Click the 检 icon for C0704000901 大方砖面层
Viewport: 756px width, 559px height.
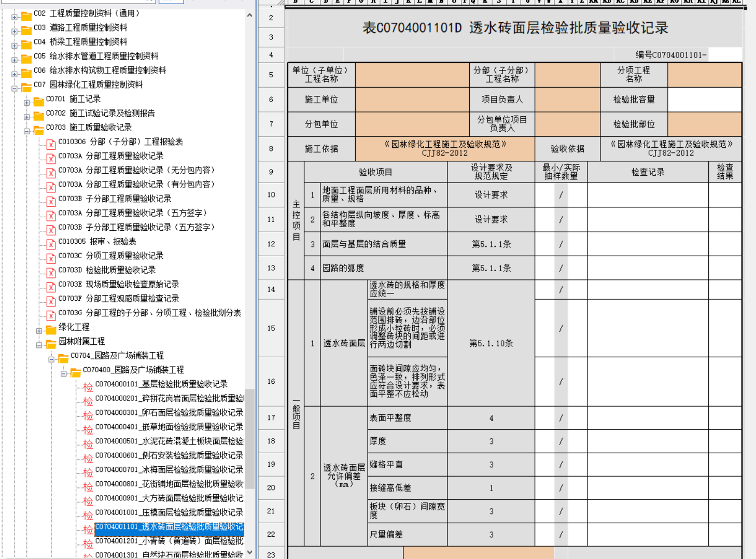click(x=88, y=500)
